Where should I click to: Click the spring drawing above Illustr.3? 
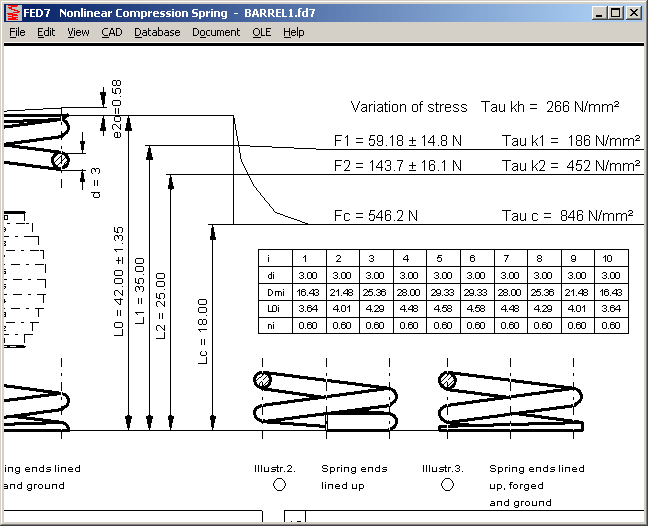510,399
